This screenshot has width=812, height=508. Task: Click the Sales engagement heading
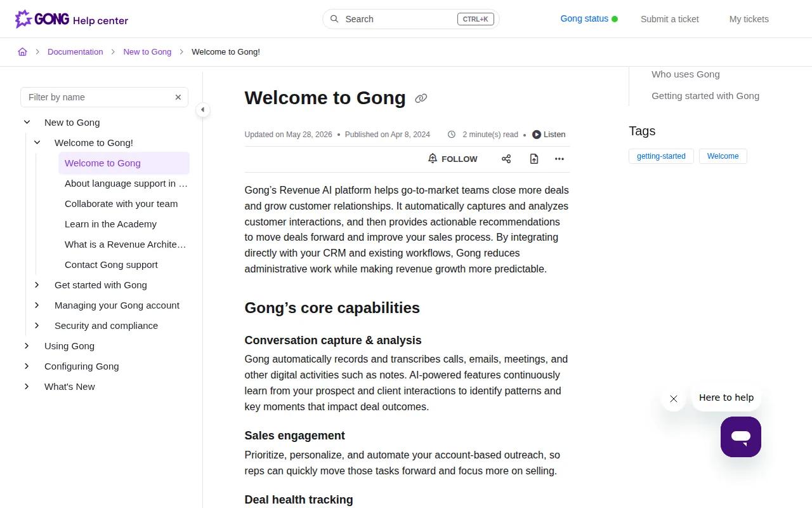click(x=295, y=436)
